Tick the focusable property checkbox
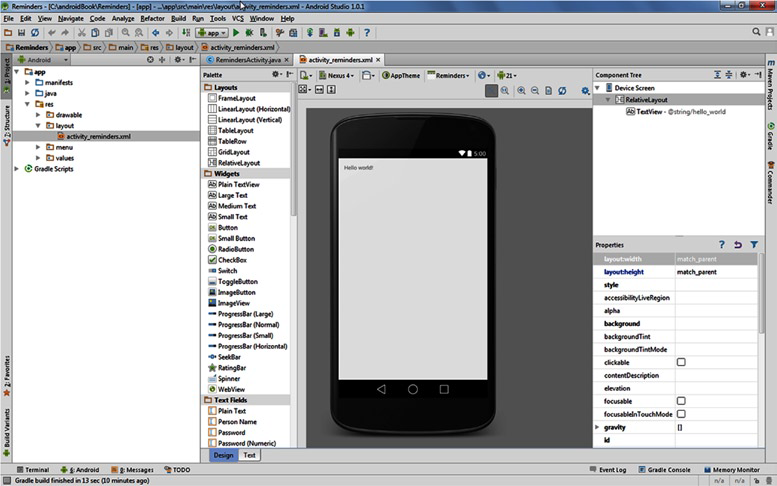Screen dimensions: 777x486 click(x=681, y=401)
